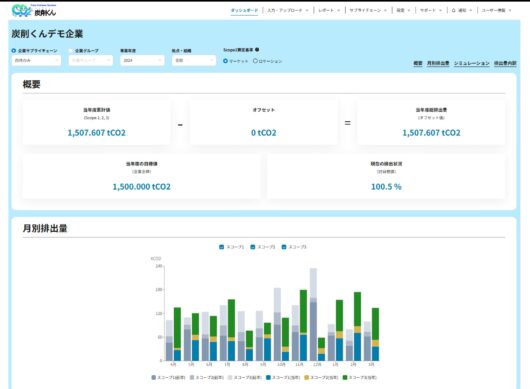Open the 事業年度 dropdown showing 2024
Screen dimensions: 530x389
tap(142, 60)
